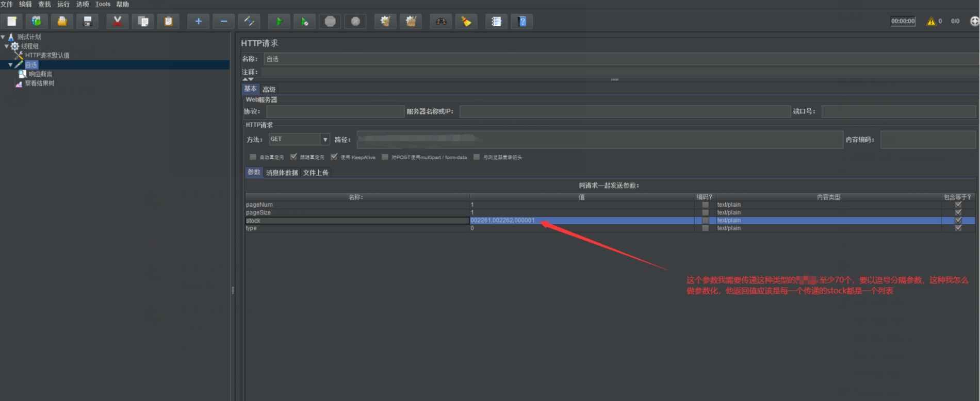The height and width of the screenshot is (401, 980).
Task: Switch to the 消息体数据 tab
Action: click(x=282, y=173)
